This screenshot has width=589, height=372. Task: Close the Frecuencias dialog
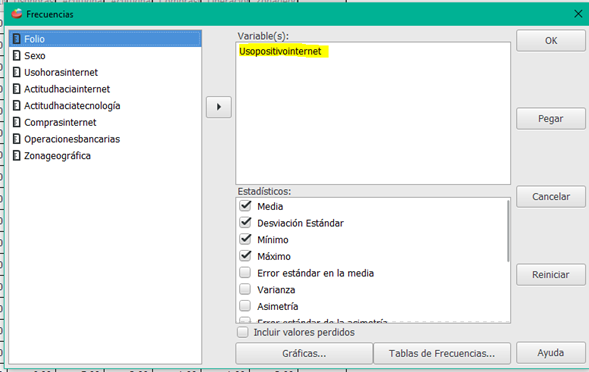578,14
